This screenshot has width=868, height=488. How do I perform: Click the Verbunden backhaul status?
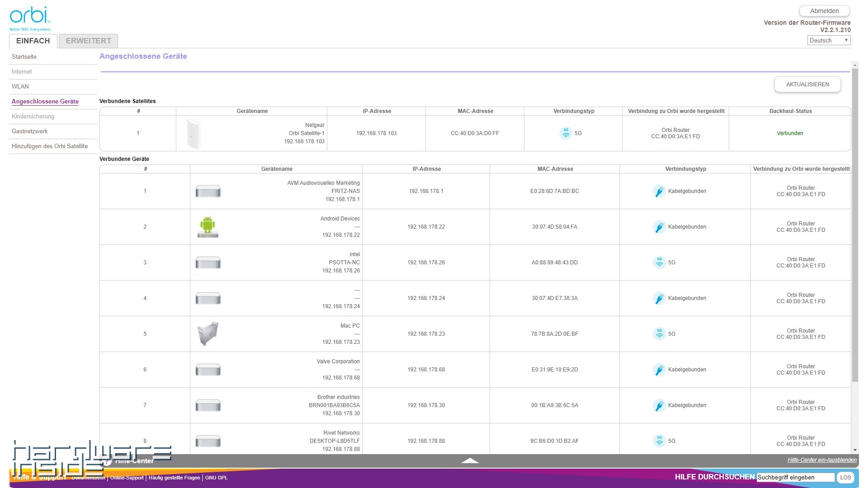tap(790, 133)
